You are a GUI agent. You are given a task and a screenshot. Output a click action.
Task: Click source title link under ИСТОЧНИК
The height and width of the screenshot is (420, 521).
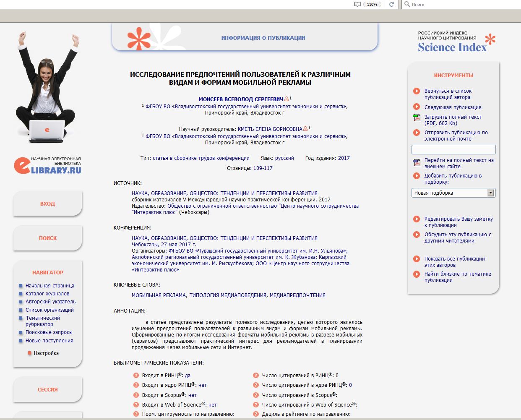tap(224, 193)
